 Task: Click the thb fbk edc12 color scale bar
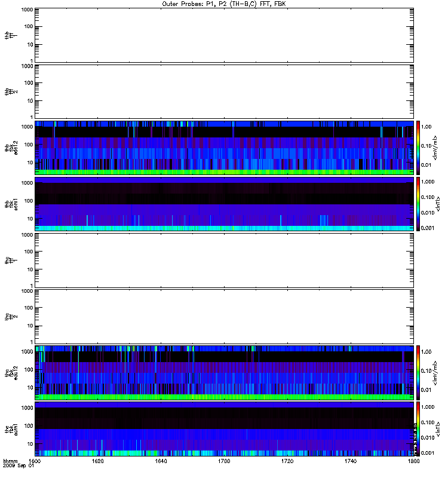pos(418,148)
